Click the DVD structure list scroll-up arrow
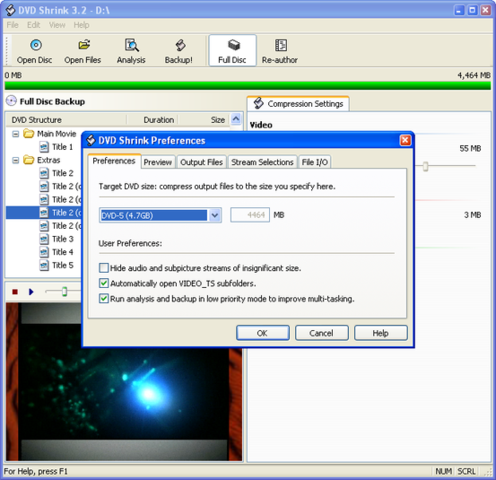This screenshot has width=496, height=480. (x=236, y=119)
